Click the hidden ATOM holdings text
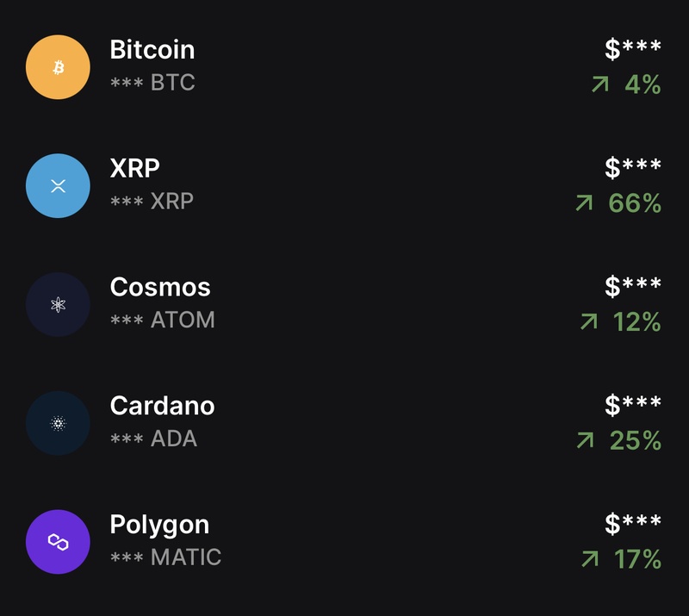The height and width of the screenshot is (616, 689). click(163, 320)
